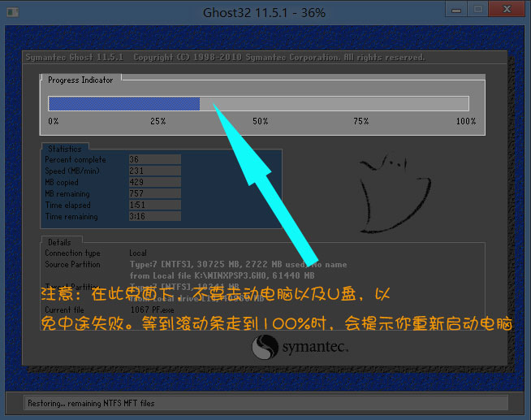Click the Time elapsed value 1:51

click(155, 205)
